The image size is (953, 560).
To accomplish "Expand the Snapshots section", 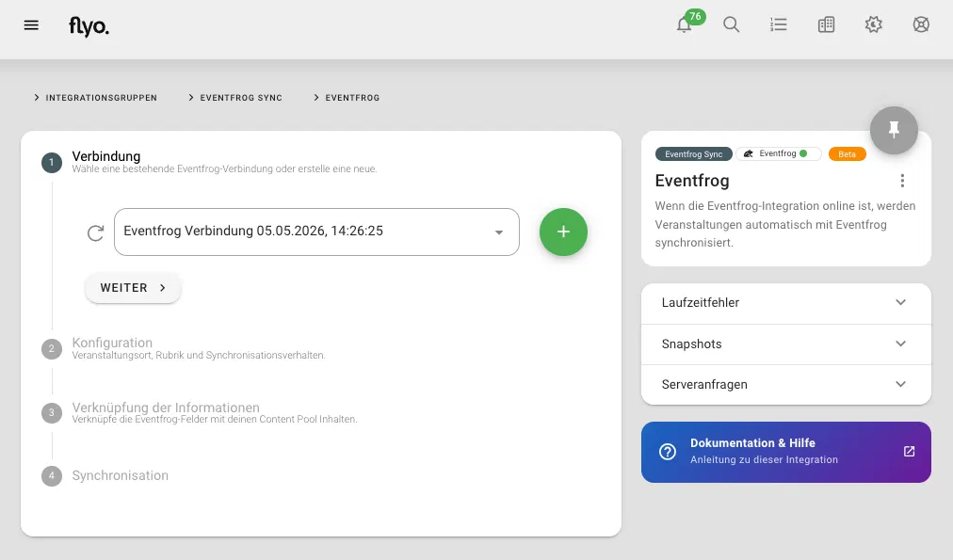I will click(786, 344).
